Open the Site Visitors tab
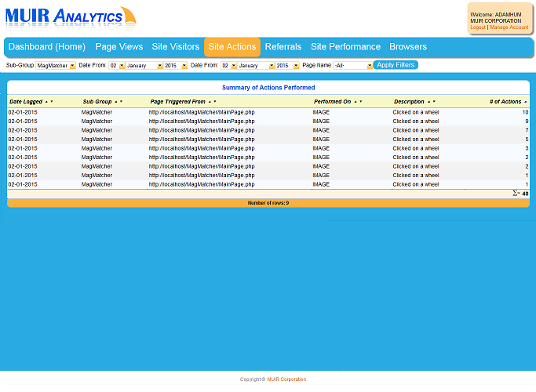The height and width of the screenshot is (392, 536). click(x=176, y=47)
